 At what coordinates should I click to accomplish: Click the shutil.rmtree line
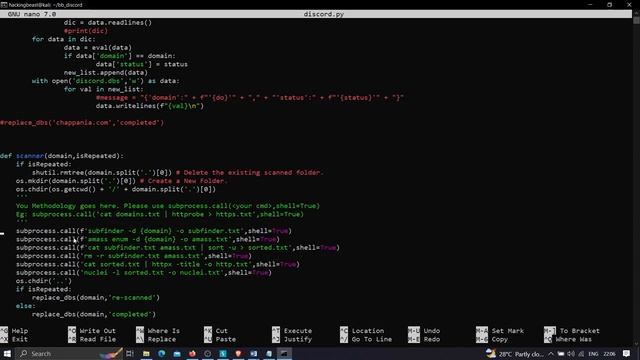click(178, 173)
